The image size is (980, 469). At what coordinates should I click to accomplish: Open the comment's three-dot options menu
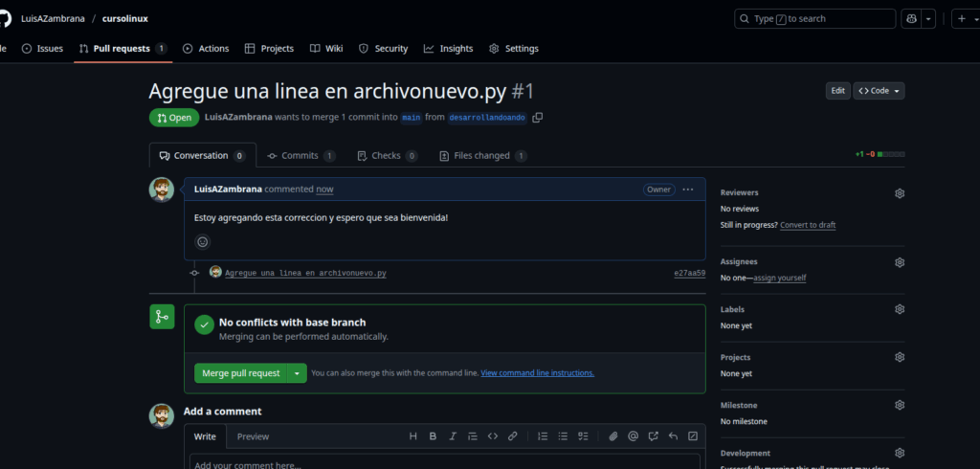point(687,190)
